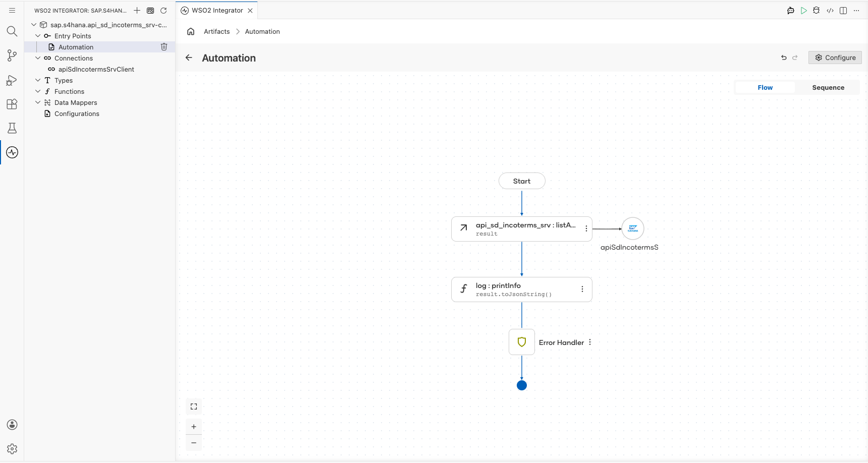Open the Search view icon
This screenshot has width=868, height=463.
coord(12,31)
